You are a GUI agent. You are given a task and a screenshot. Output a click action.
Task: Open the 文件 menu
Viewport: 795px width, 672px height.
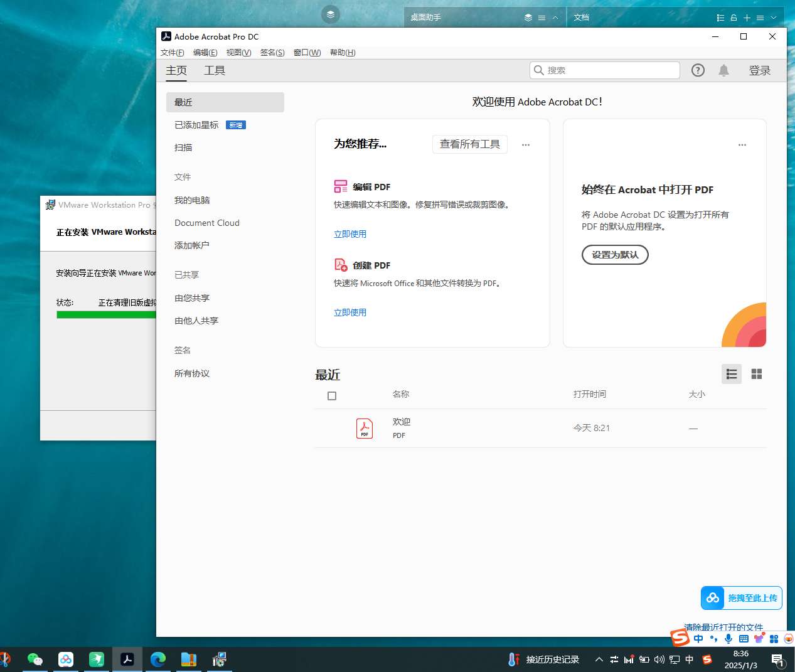point(173,53)
